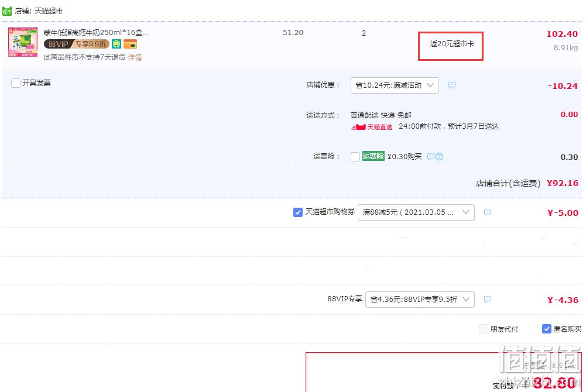Image resolution: width=586 pixels, height=392 pixels.
Task: Click the question mark help icon for 运费险
Action: click(x=440, y=156)
